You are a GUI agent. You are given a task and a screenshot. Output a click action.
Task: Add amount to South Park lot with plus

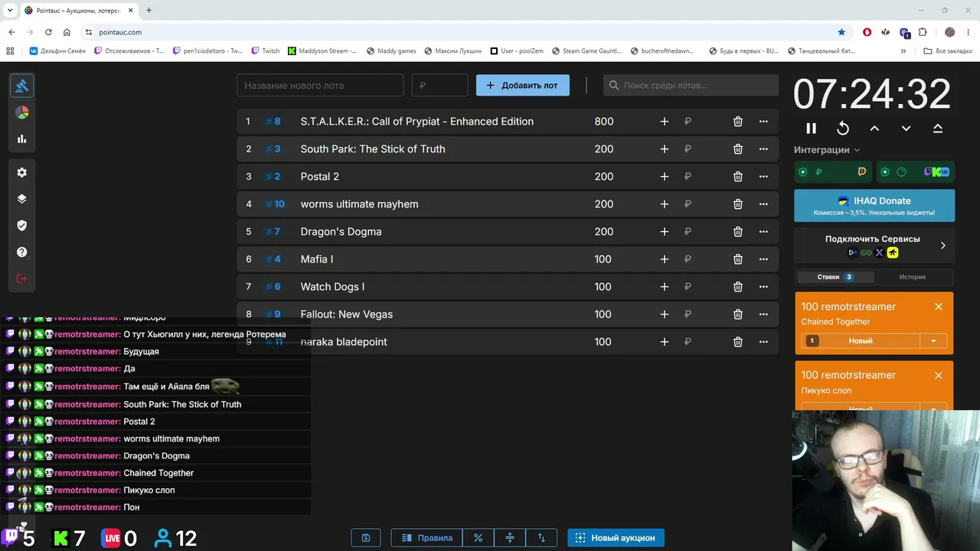point(665,149)
